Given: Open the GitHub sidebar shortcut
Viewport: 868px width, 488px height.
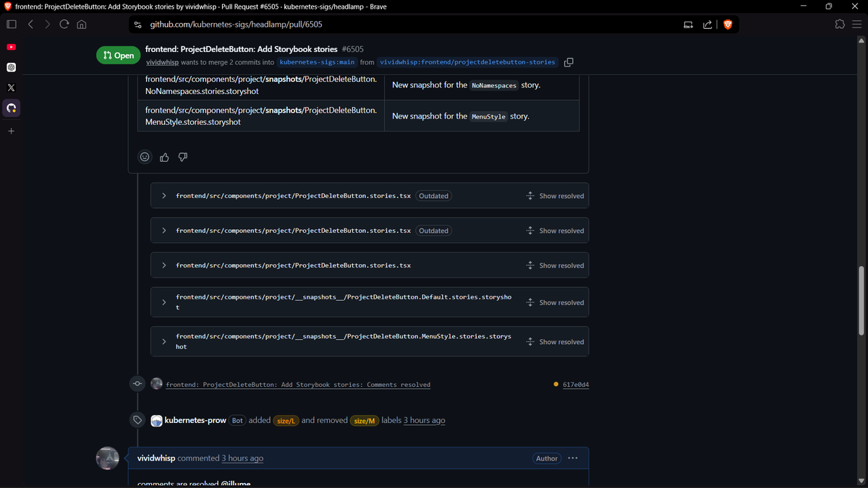Looking at the screenshot, I should click(11, 108).
